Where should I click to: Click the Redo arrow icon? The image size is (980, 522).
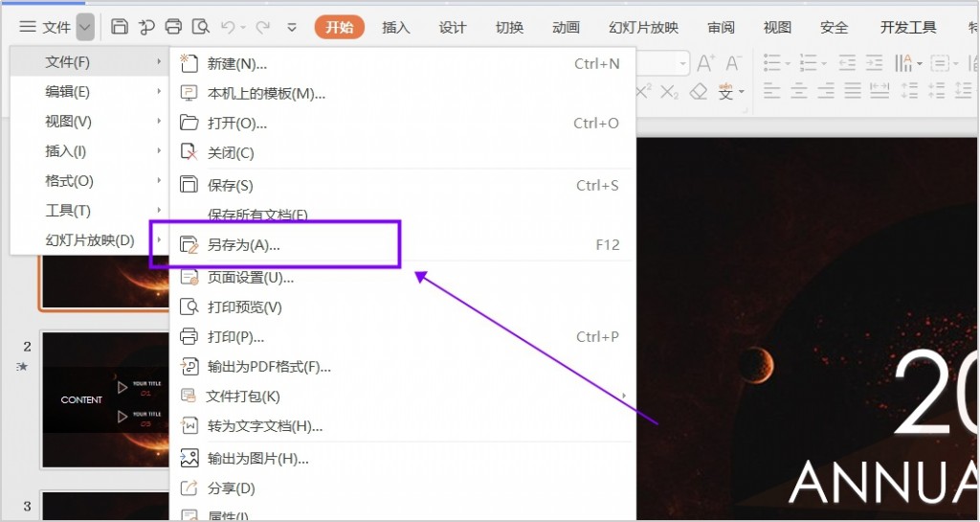point(262,27)
